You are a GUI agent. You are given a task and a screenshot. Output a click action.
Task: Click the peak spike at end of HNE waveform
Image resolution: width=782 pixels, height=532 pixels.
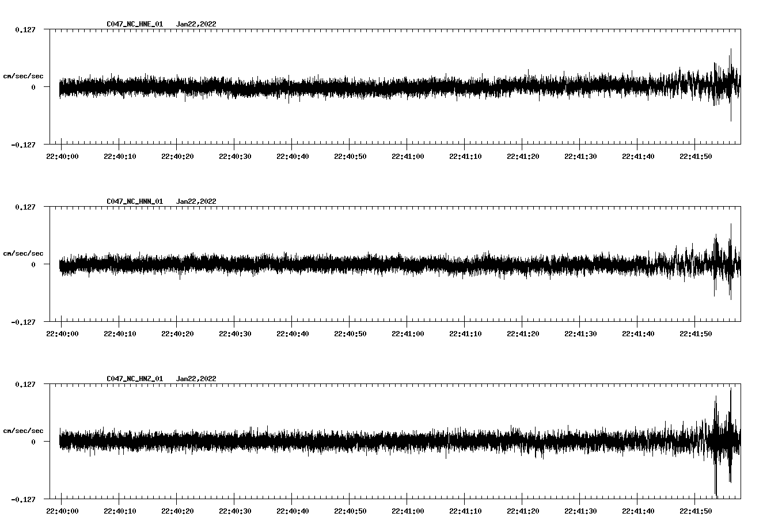point(731,85)
